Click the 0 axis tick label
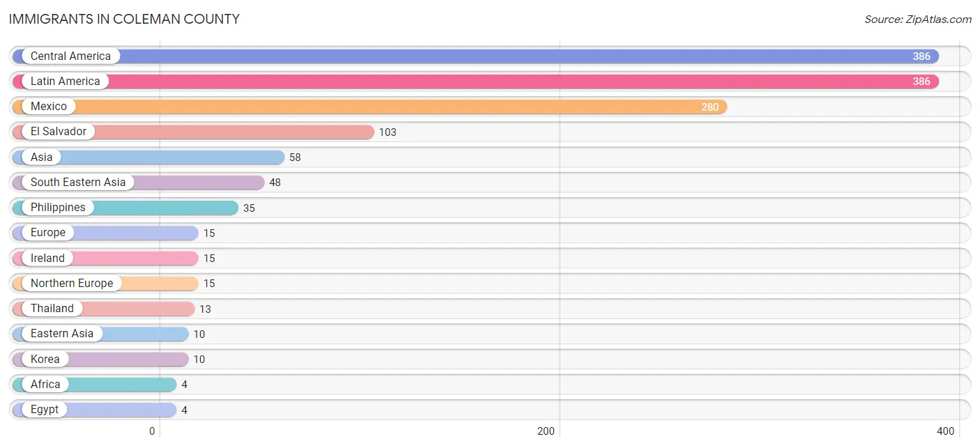980x448 pixels. [152, 431]
